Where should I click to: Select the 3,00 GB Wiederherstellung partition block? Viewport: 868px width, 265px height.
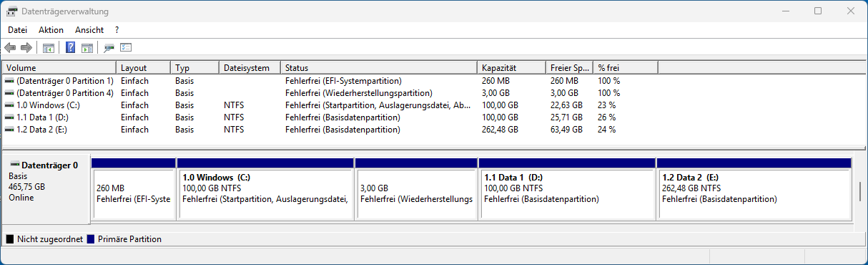pos(416,189)
